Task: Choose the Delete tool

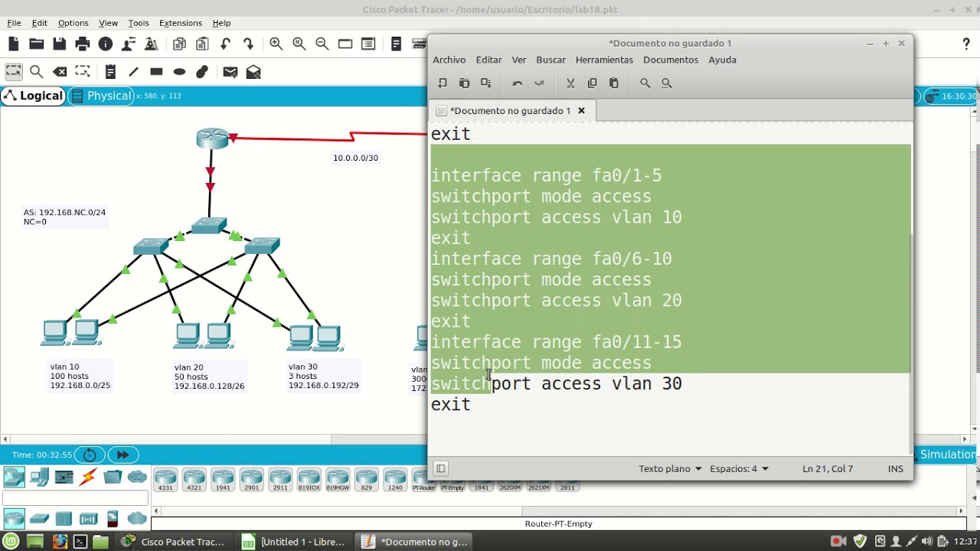Action: (x=60, y=72)
